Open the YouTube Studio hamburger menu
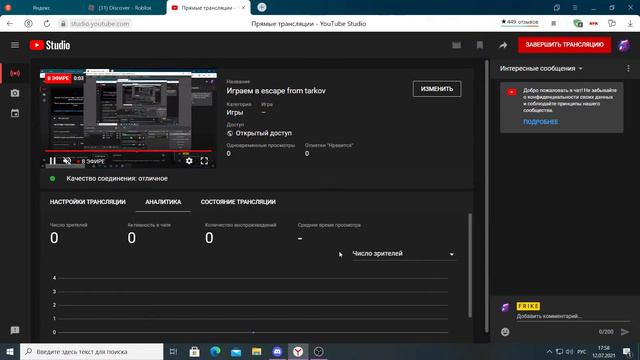 click(15, 45)
